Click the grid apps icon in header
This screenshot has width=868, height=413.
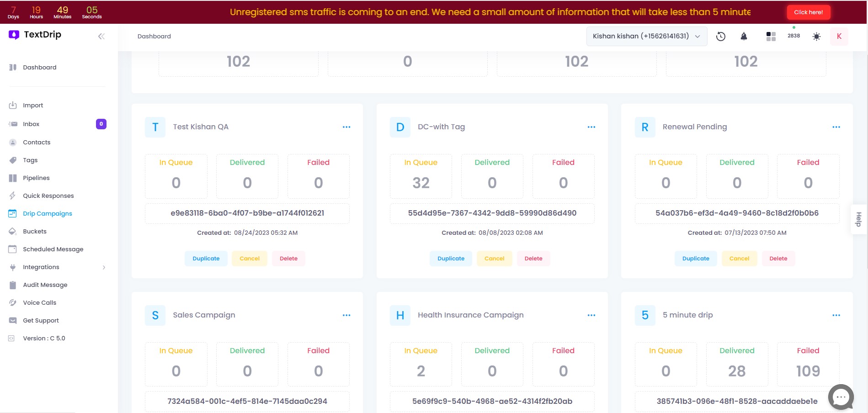coord(771,37)
